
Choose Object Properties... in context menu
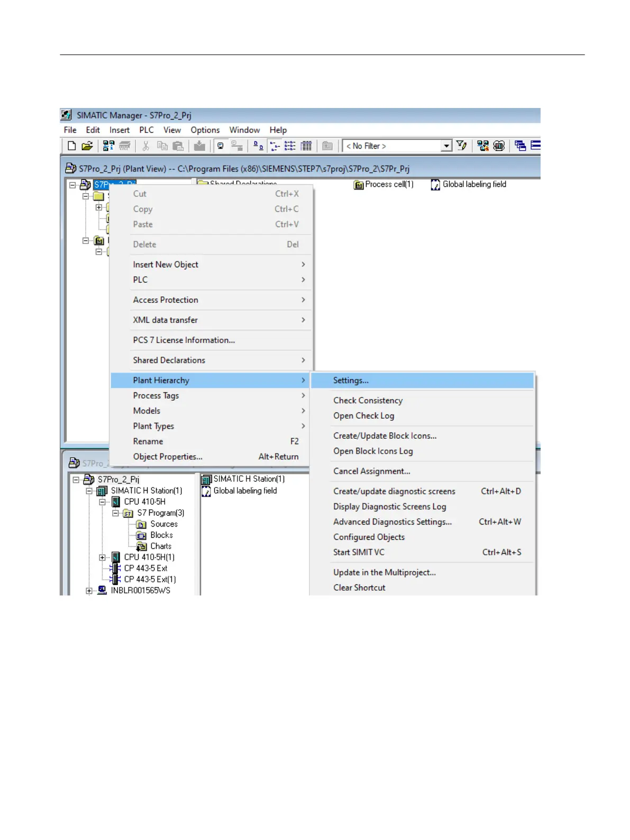pyautogui.click(x=211, y=457)
